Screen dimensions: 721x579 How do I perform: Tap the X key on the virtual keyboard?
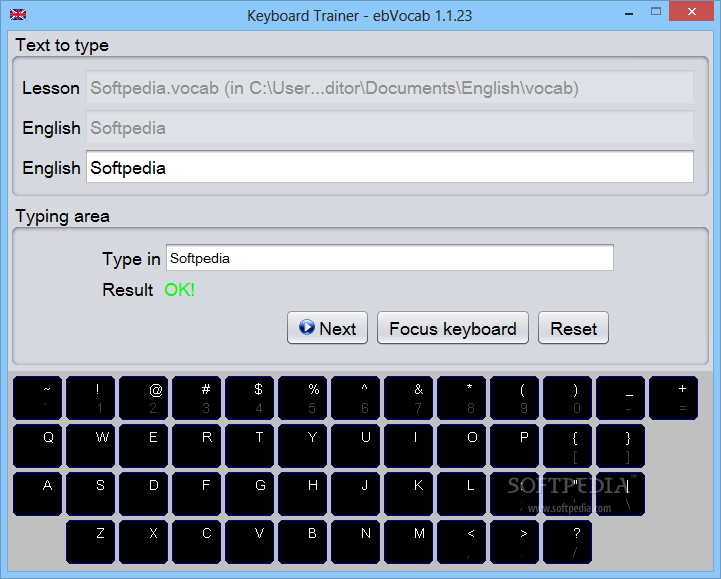143,542
